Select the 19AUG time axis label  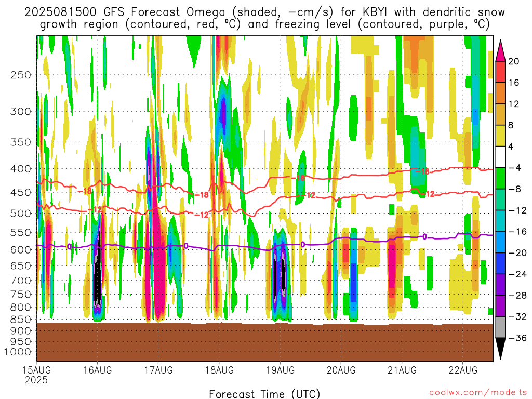click(280, 370)
